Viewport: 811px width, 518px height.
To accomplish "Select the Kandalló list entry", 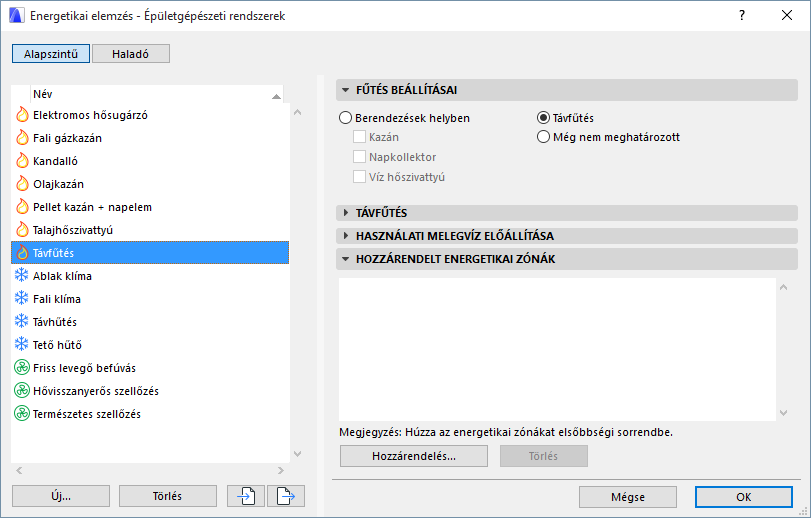I will coord(150,161).
